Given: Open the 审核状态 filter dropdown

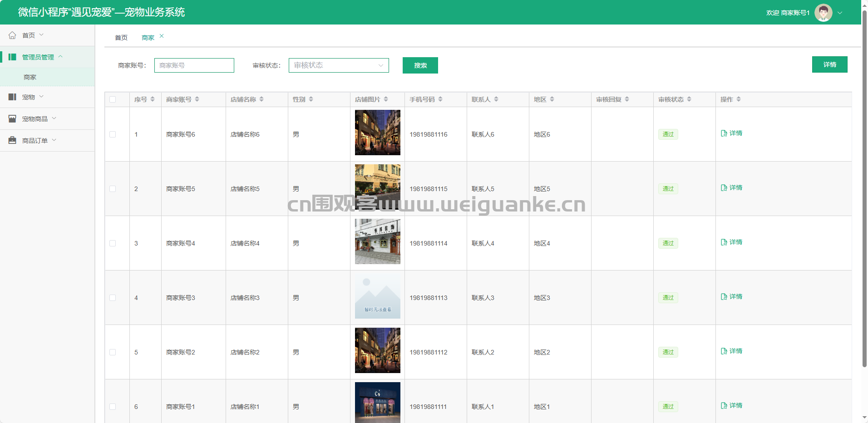Looking at the screenshot, I should 339,65.
